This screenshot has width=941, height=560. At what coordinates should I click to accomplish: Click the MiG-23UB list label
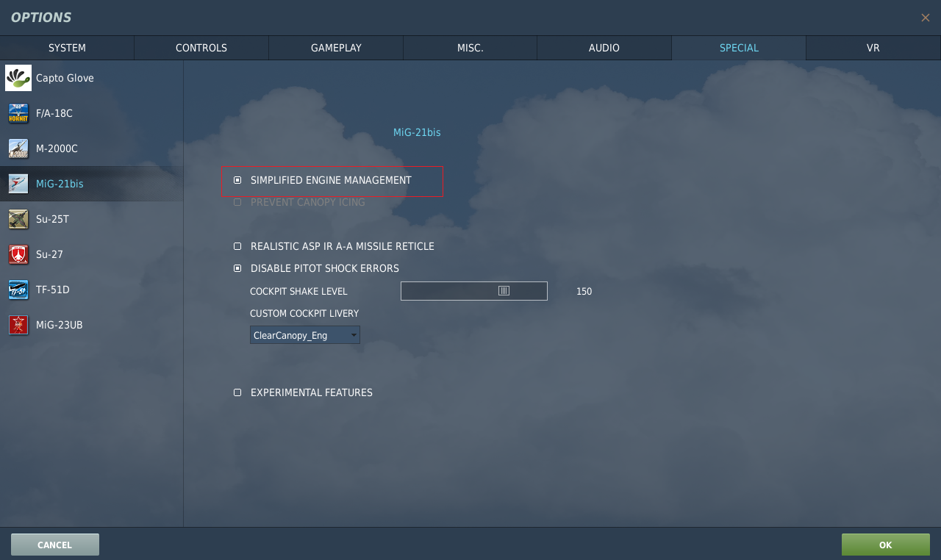(60, 325)
